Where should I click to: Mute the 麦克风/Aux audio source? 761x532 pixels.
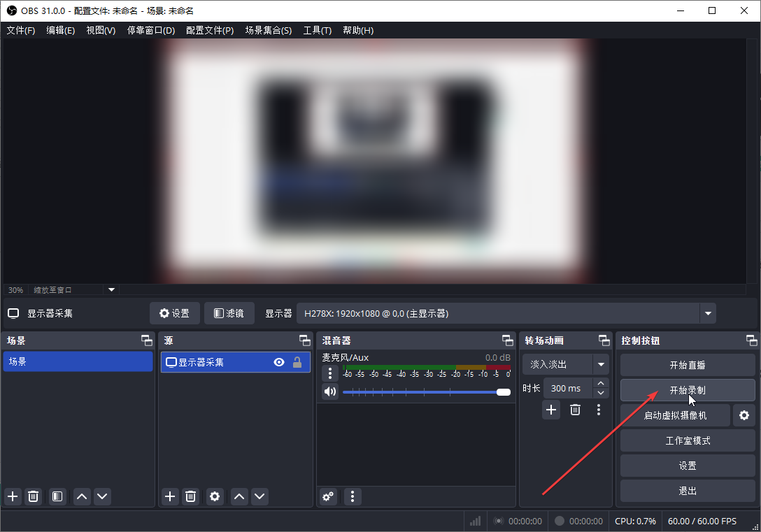click(x=329, y=391)
